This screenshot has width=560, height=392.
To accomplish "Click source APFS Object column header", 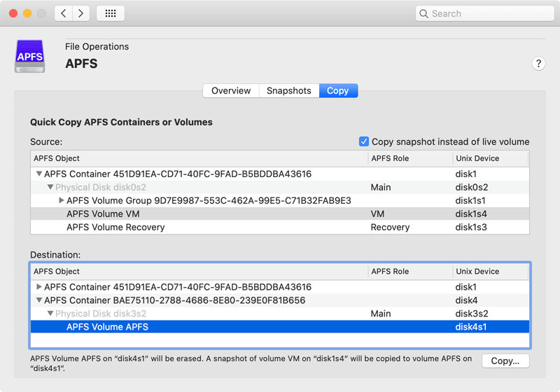I will [x=199, y=158].
